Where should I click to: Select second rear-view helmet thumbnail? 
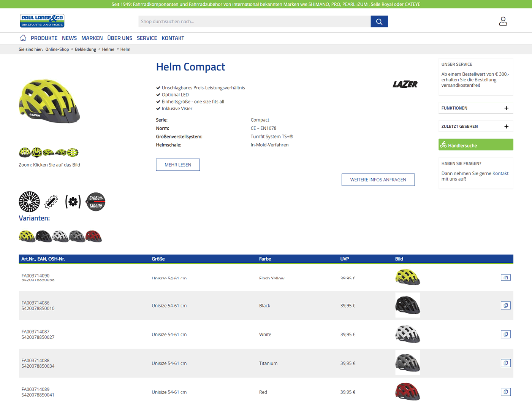pos(37,152)
